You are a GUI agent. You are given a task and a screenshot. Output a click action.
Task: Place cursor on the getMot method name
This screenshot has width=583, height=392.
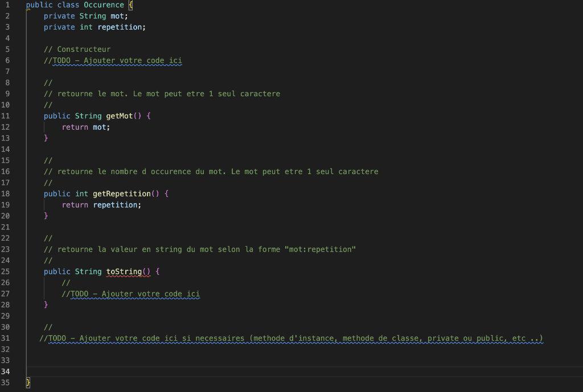click(119, 115)
